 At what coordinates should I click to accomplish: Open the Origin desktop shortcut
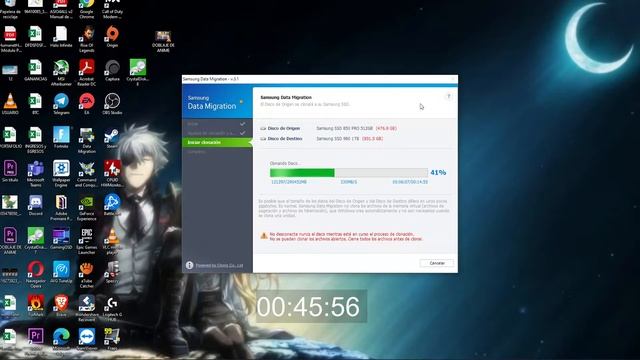[x=112, y=38]
